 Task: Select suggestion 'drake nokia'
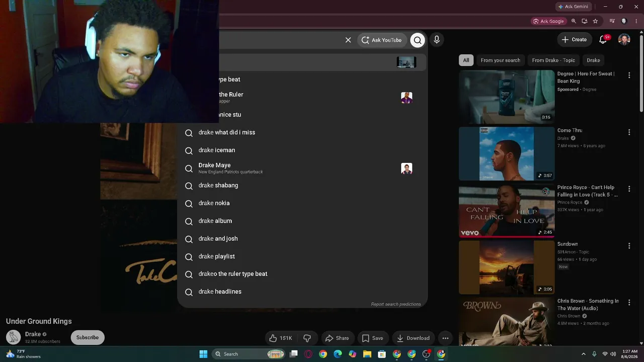[x=302, y=203]
